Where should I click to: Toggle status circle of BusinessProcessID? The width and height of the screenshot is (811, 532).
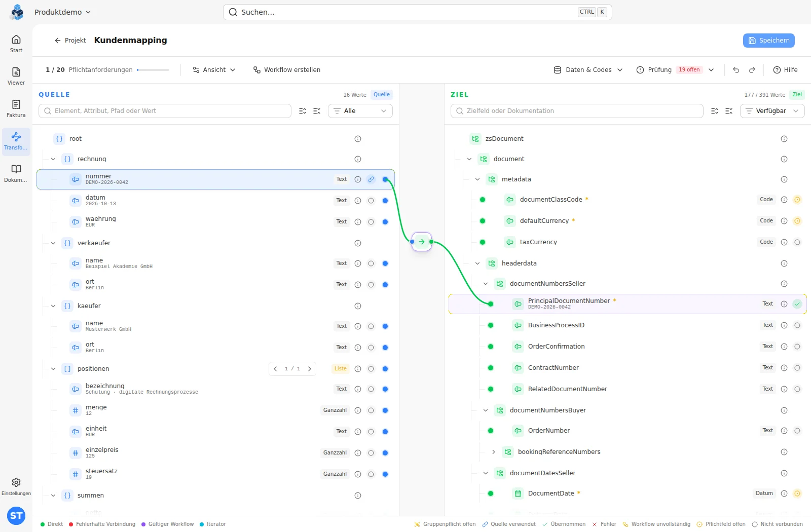[x=797, y=325]
